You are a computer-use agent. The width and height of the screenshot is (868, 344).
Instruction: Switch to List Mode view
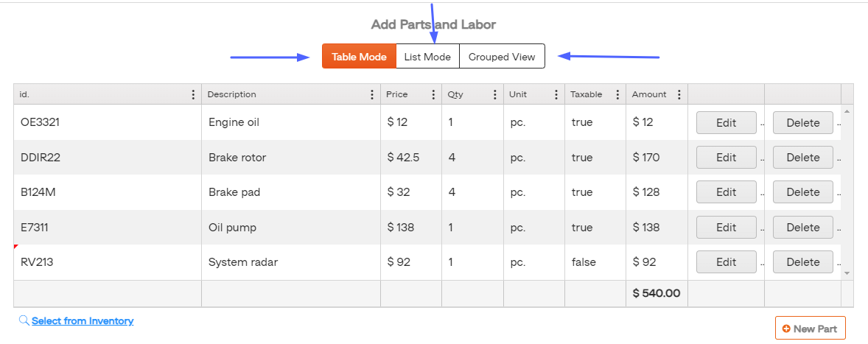pyautogui.click(x=427, y=57)
